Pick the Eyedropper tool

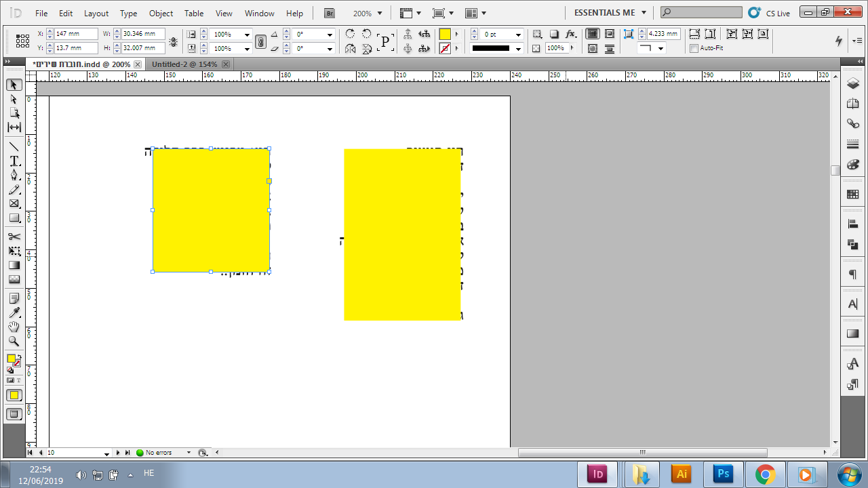click(x=14, y=312)
